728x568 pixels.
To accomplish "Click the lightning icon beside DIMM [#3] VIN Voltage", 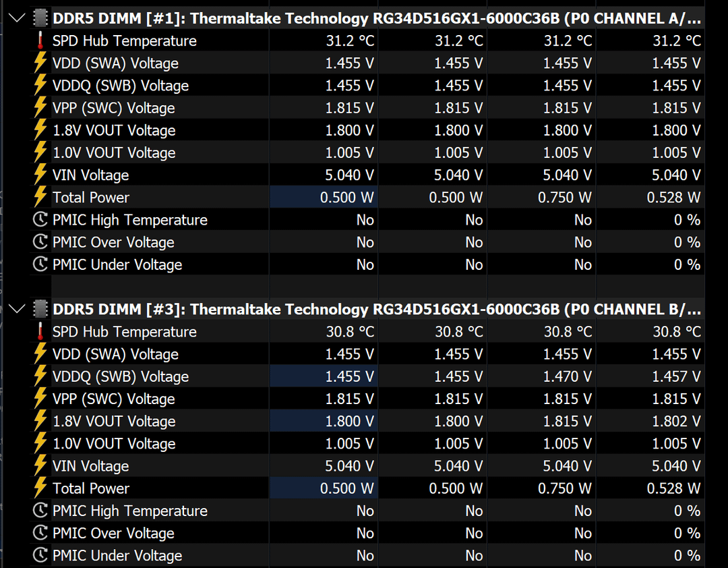I will pos(40,466).
